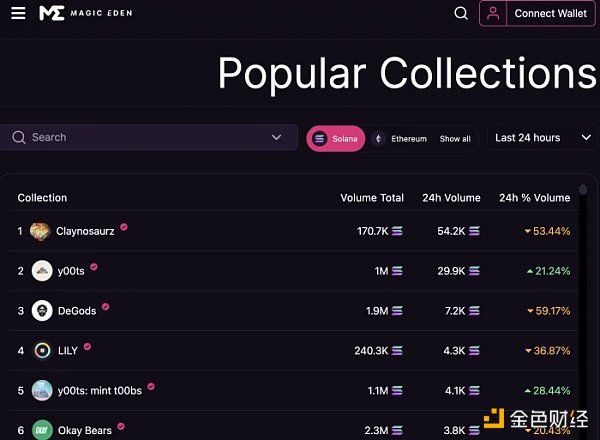
Task: Sort by 24h % Volume column
Action: click(x=534, y=198)
